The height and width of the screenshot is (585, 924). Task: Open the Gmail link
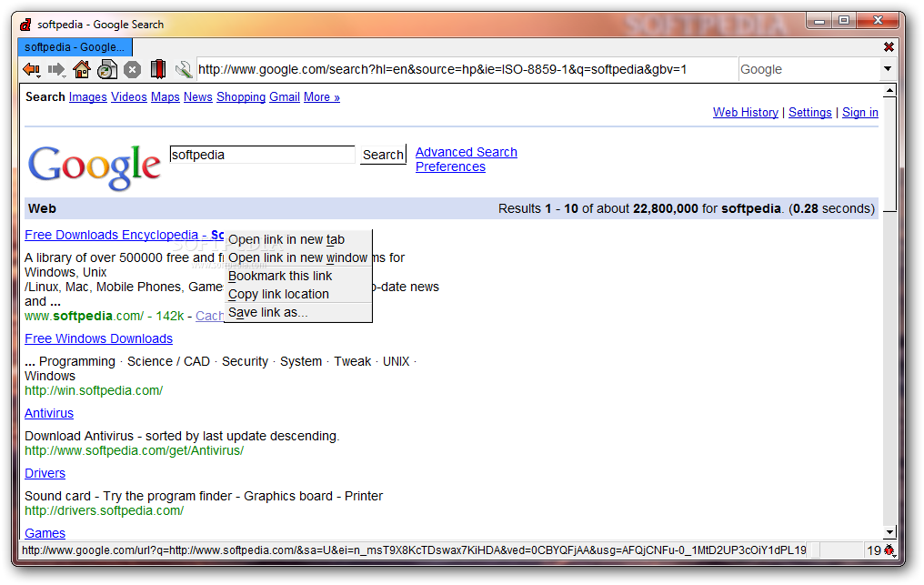click(285, 96)
